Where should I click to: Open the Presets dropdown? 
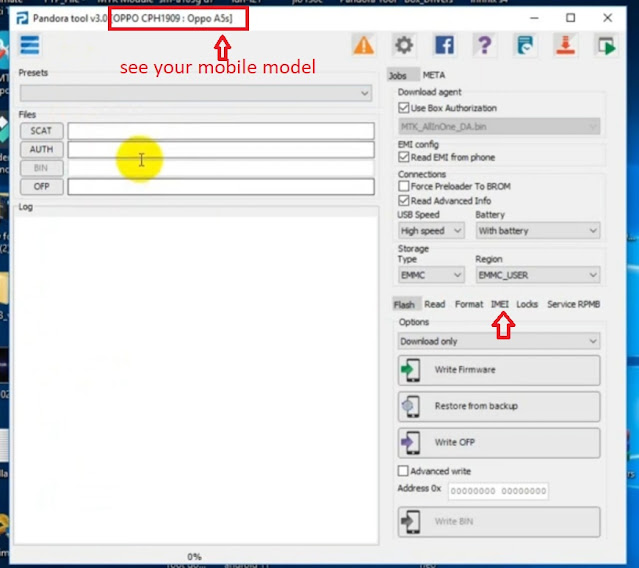pos(196,93)
